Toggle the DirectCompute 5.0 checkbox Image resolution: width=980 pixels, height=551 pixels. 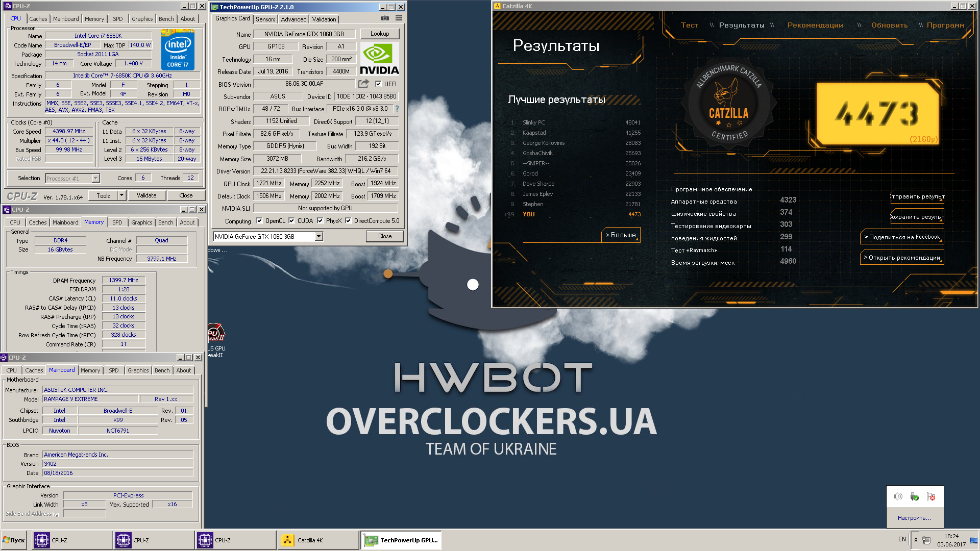348,221
